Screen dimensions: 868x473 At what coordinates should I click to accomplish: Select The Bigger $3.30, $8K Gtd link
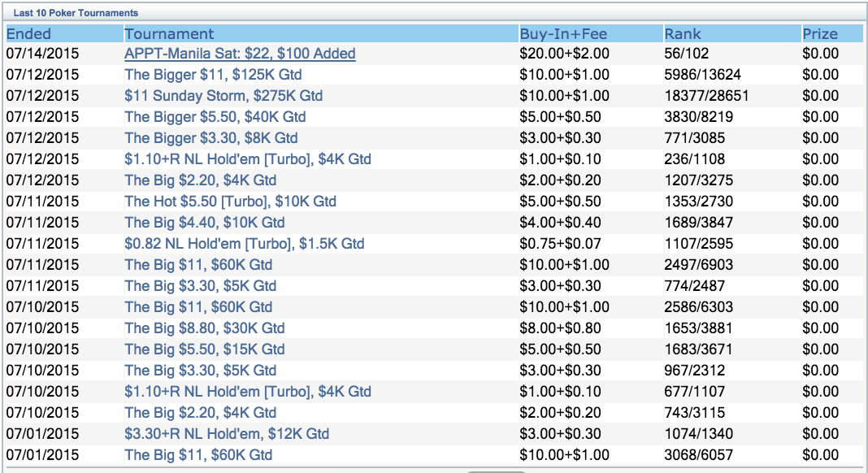pos(210,138)
